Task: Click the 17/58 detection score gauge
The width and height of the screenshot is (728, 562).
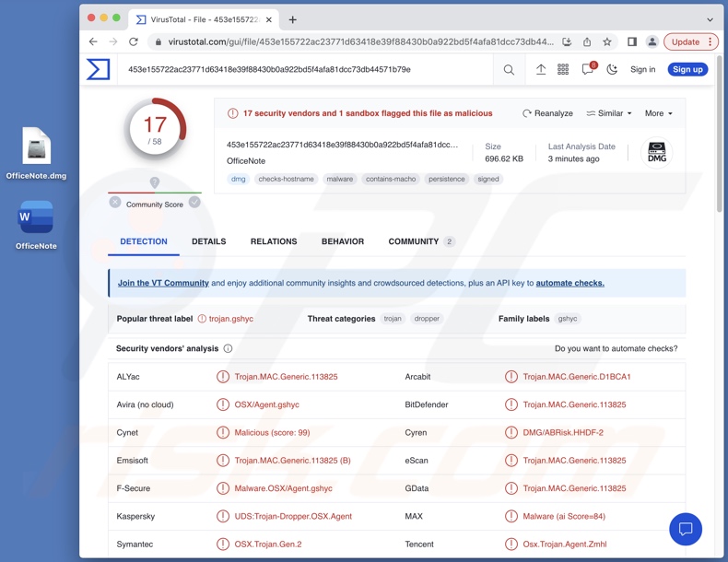Action: [x=155, y=130]
